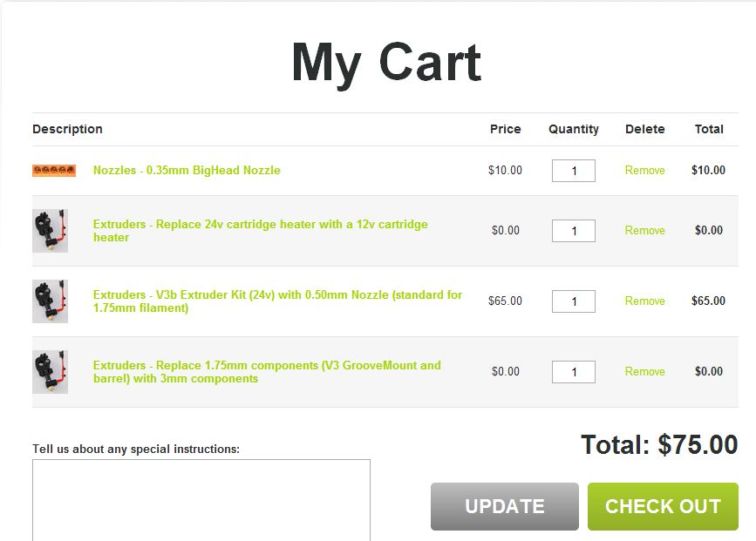Screen dimensions: 756x541
Task: Click the 3mm components extruder thumbnail
Action: tap(50, 372)
